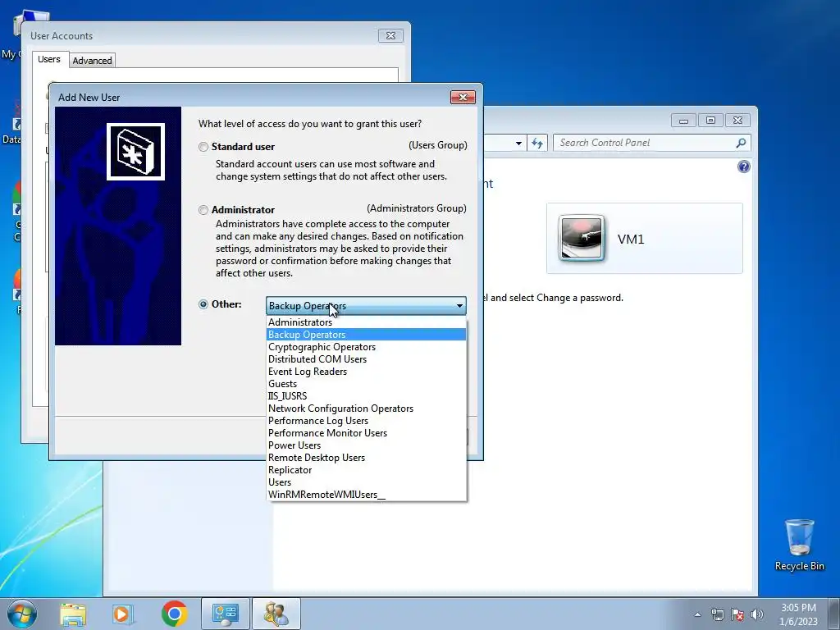The width and height of the screenshot is (840, 630).
Task: Click the search magnifier icon in Control Panel
Action: [x=741, y=143]
